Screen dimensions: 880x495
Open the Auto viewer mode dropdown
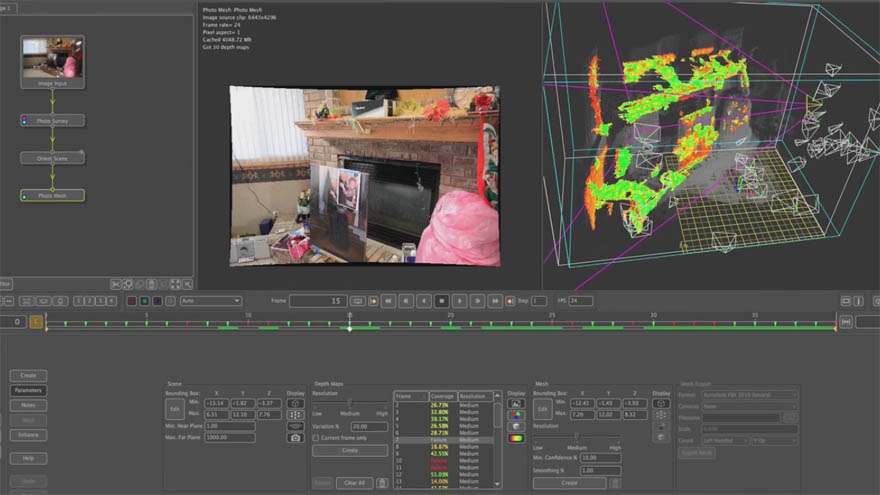210,301
